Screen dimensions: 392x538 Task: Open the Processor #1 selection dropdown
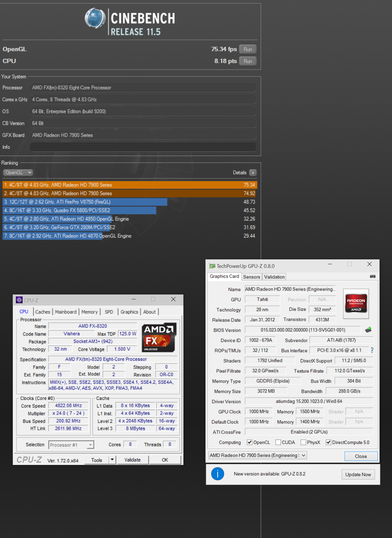coord(71,445)
